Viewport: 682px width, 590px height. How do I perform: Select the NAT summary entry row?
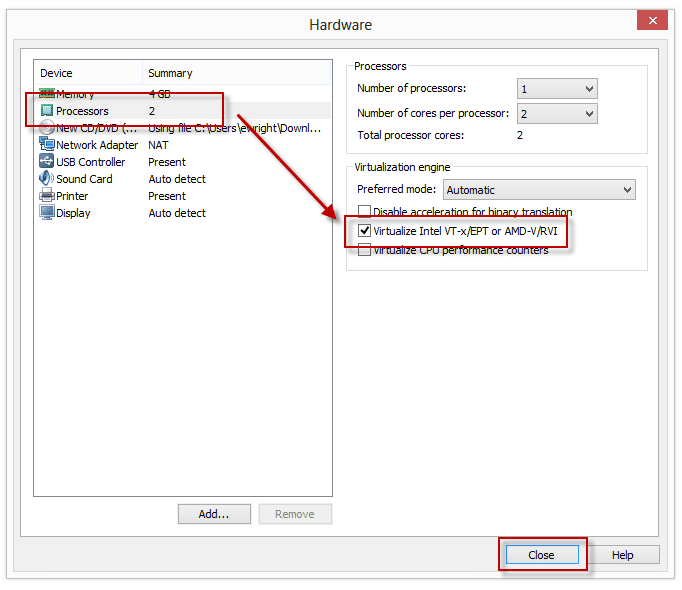[x=159, y=145]
